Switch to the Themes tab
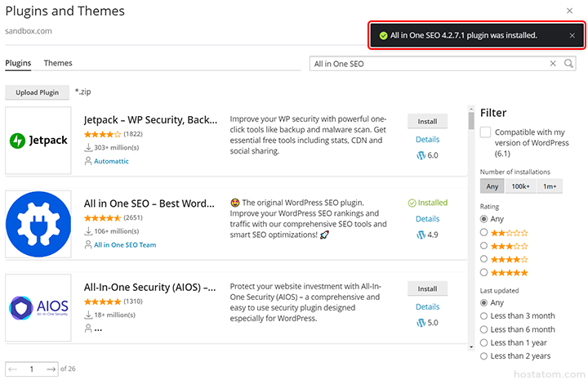The width and height of the screenshot is (588, 380). [x=58, y=63]
